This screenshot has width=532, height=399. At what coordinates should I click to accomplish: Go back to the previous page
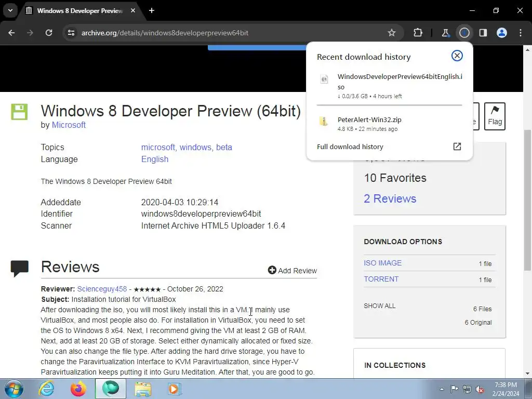coord(11,33)
